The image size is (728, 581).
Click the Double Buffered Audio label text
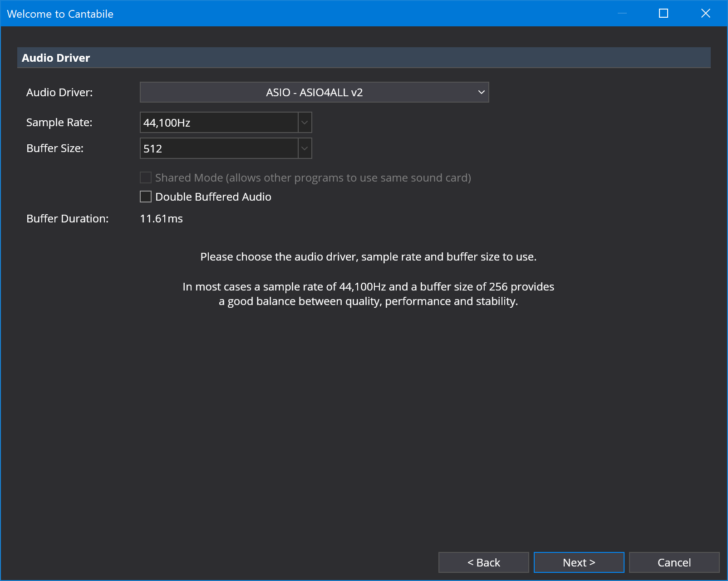click(x=213, y=197)
